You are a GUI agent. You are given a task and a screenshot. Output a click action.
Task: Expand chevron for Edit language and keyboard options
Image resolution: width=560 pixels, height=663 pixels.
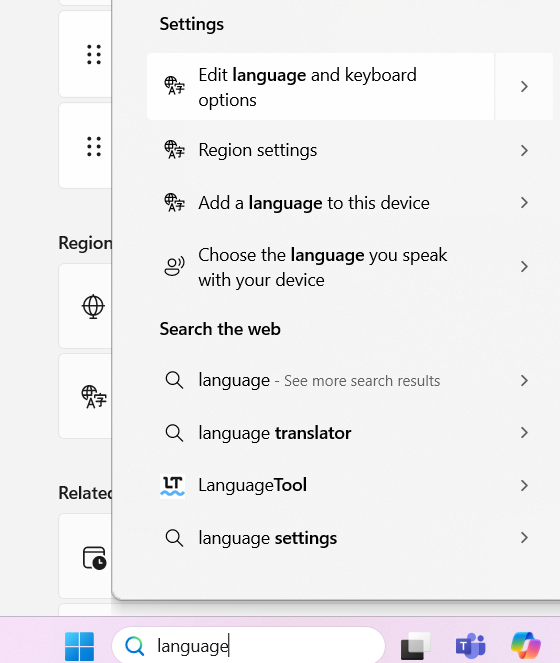[x=524, y=87]
